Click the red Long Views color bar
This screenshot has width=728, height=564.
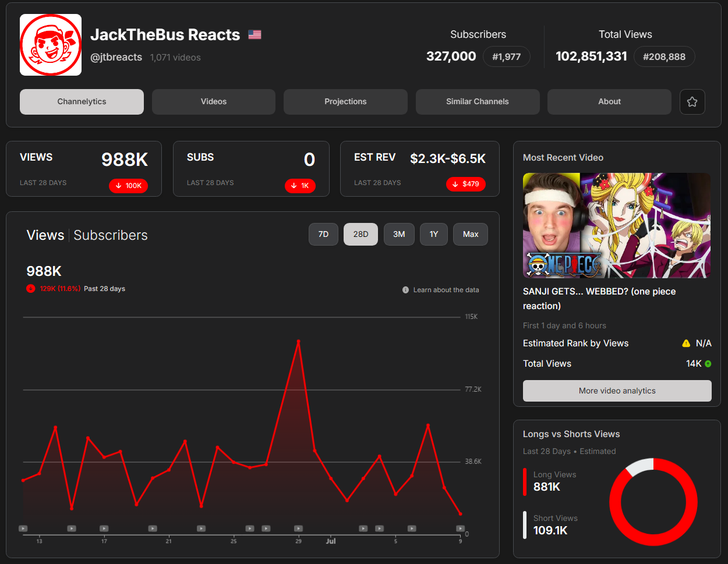coord(525,482)
